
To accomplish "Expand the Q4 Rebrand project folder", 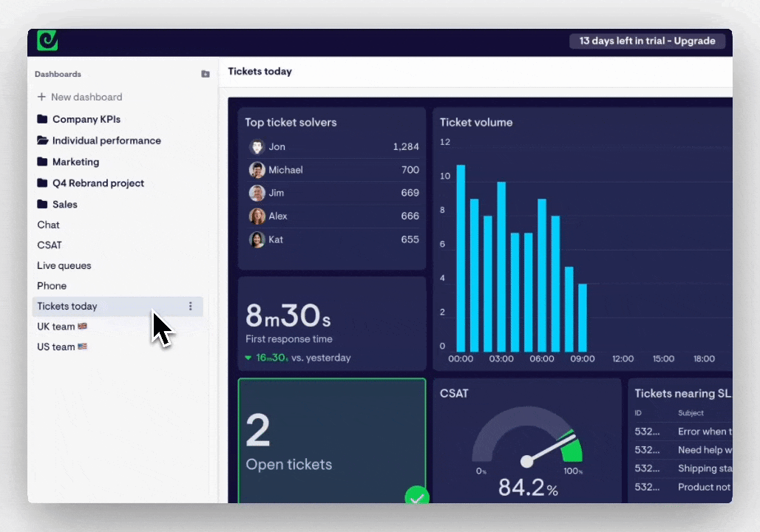I will tap(98, 183).
